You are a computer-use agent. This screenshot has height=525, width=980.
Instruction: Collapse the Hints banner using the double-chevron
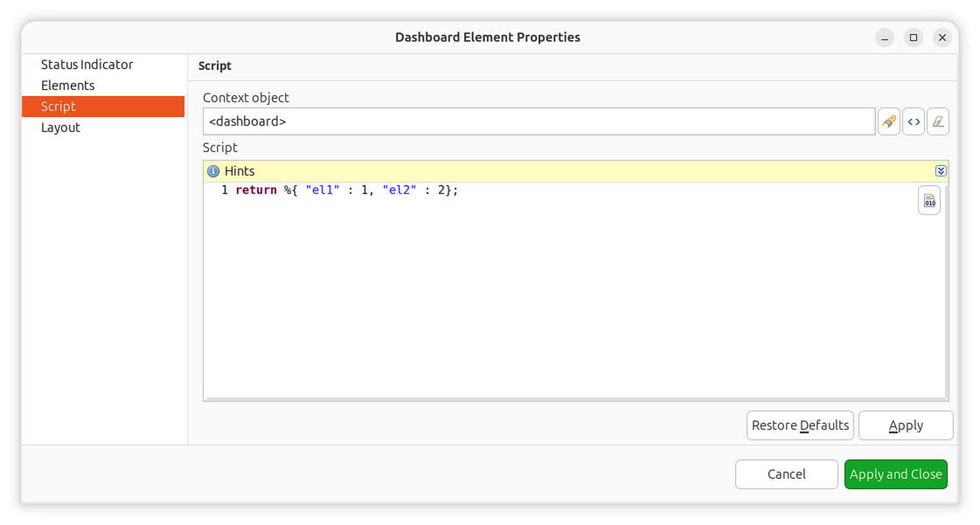coord(941,170)
